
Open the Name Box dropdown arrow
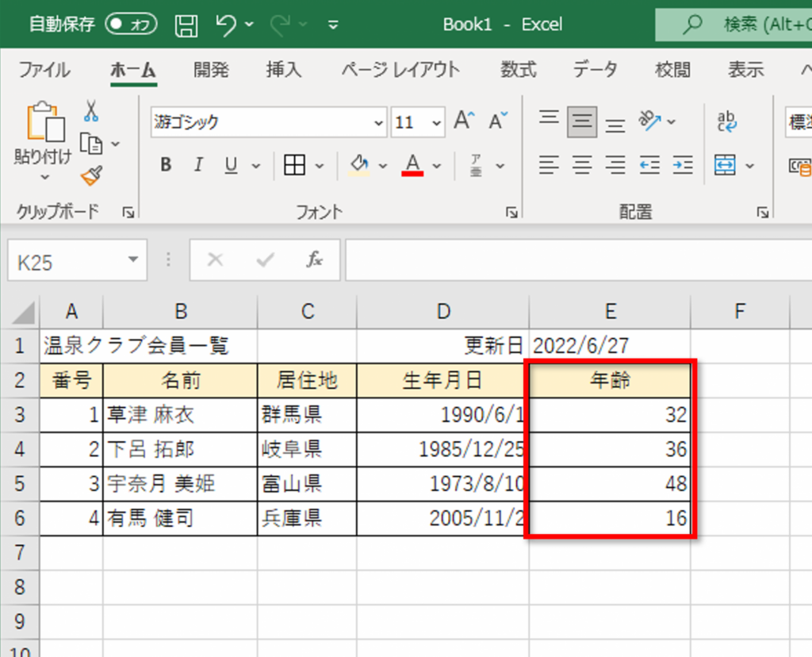point(133,259)
